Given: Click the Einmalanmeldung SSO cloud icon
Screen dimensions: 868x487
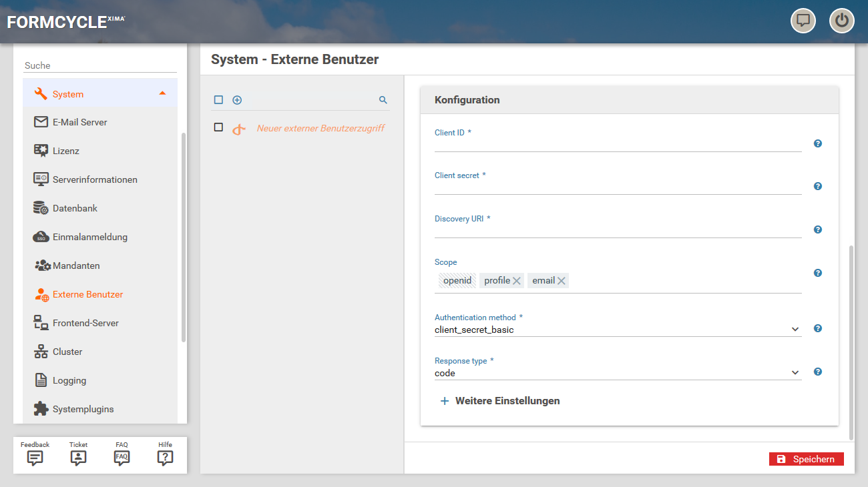Looking at the screenshot, I should pos(41,237).
